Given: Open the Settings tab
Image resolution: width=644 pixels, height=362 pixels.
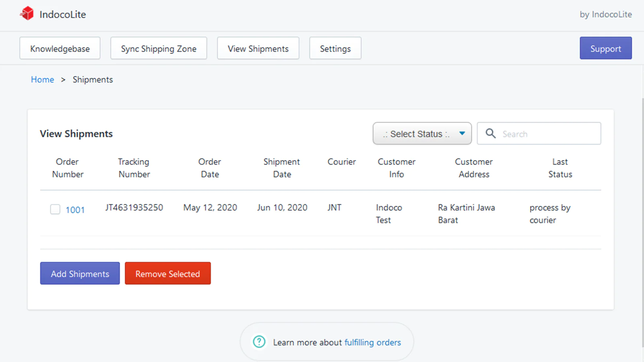Looking at the screenshot, I should [x=335, y=48].
